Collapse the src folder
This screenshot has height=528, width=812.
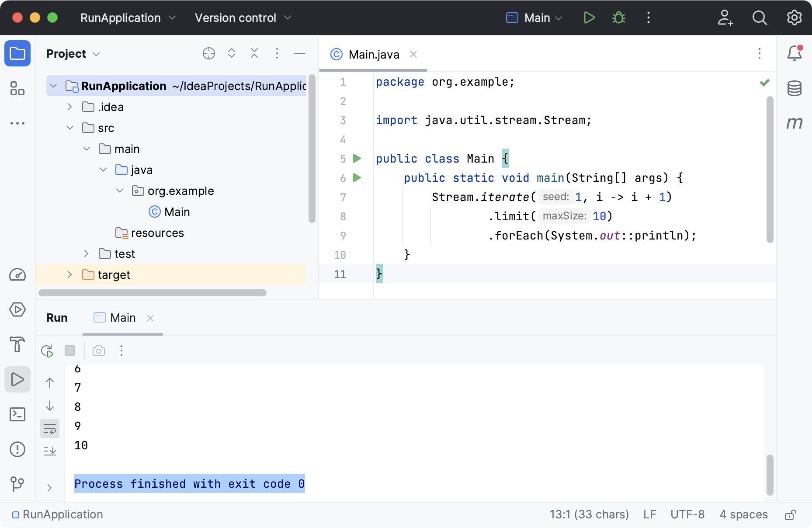pos(70,128)
